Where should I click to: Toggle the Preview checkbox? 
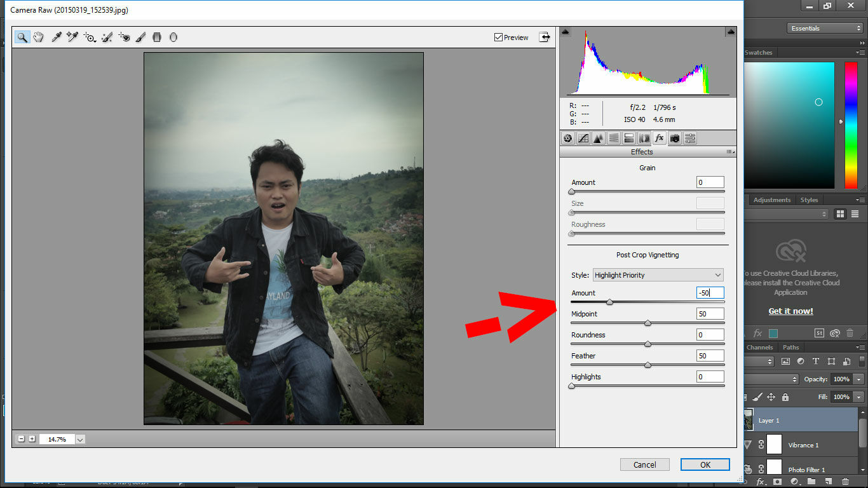pos(499,37)
